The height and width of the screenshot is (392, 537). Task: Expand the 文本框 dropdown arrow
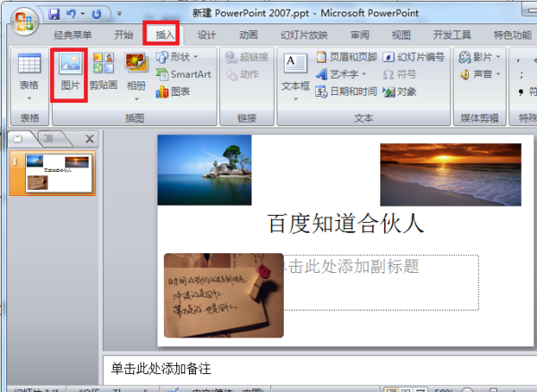pos(296,99)
